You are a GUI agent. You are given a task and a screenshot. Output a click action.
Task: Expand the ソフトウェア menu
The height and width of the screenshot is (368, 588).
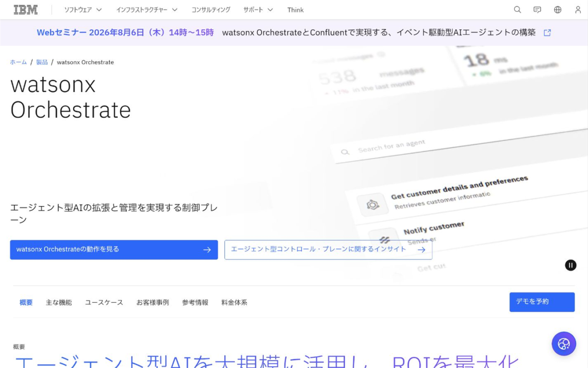click(83, 10)
